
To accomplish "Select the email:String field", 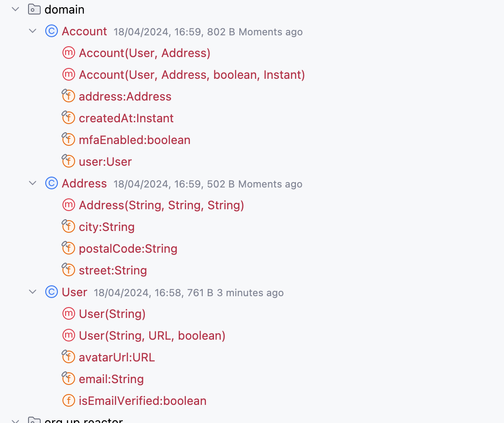I will click(111, 379).
